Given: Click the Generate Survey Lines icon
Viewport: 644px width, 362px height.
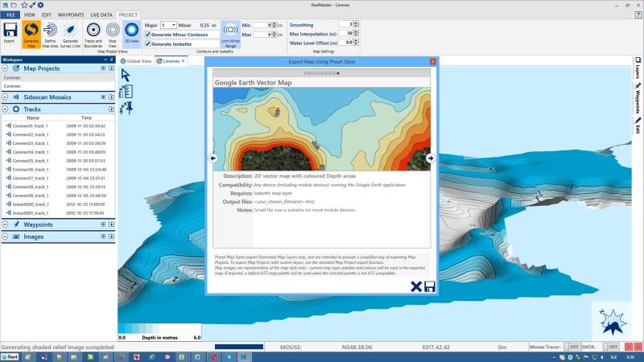Looking at the screenshot, I should (71, 34).
